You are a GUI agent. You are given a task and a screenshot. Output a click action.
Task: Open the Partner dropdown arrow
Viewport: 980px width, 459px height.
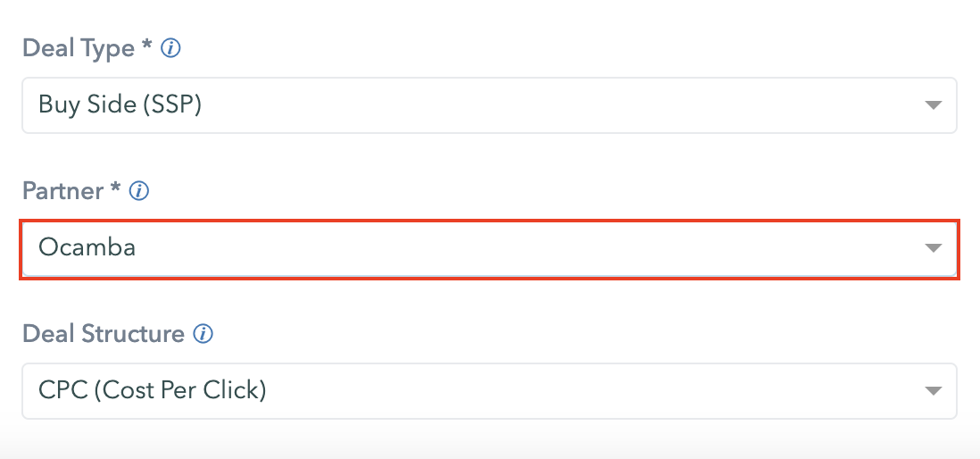coord(933,248)
